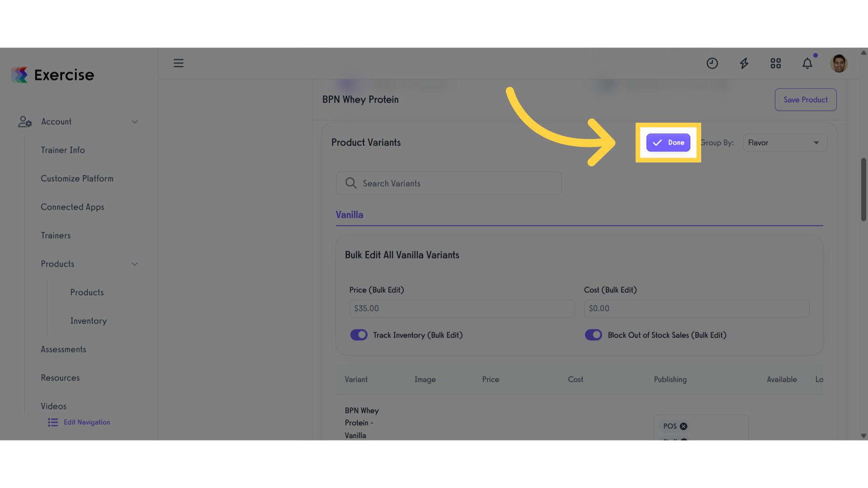Open the apps grid icon
The width and height of the screenshot is (868, 488).
(x=776, y=63)
